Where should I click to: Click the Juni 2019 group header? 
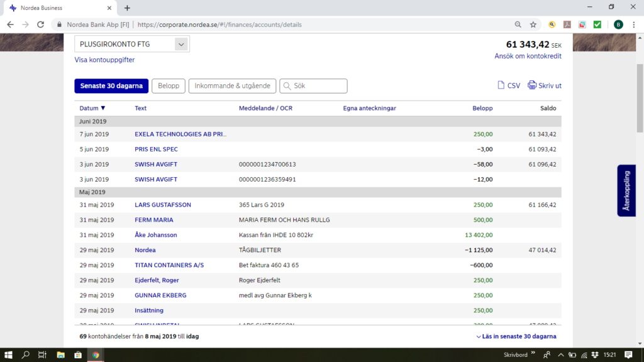coord(318,121)
